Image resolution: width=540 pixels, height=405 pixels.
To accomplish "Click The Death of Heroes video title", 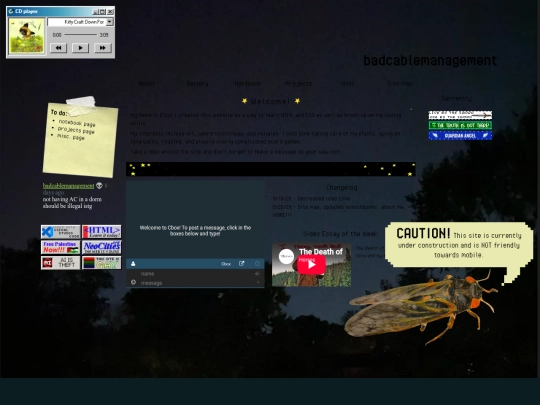I will click(x=321, y=252).
